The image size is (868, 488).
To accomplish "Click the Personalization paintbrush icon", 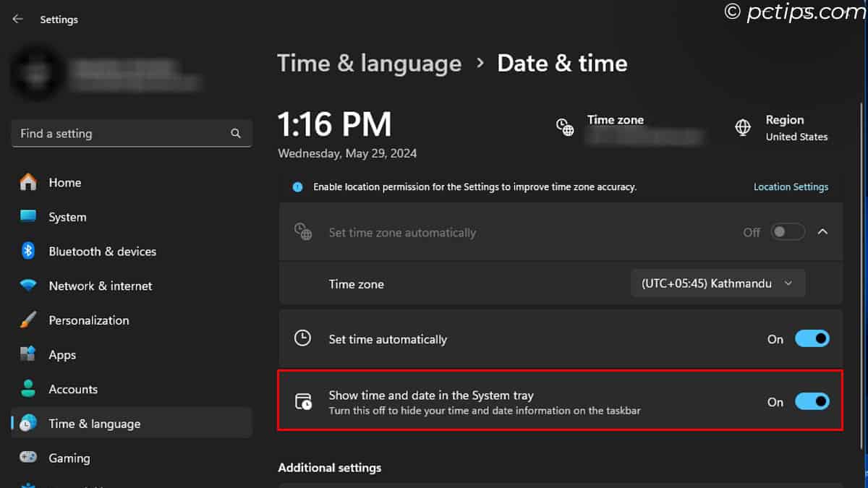I will point(28,320).
